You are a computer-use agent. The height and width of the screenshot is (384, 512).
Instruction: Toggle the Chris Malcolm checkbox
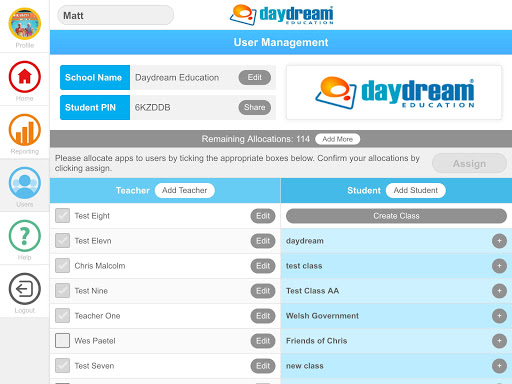coord(62,266)
